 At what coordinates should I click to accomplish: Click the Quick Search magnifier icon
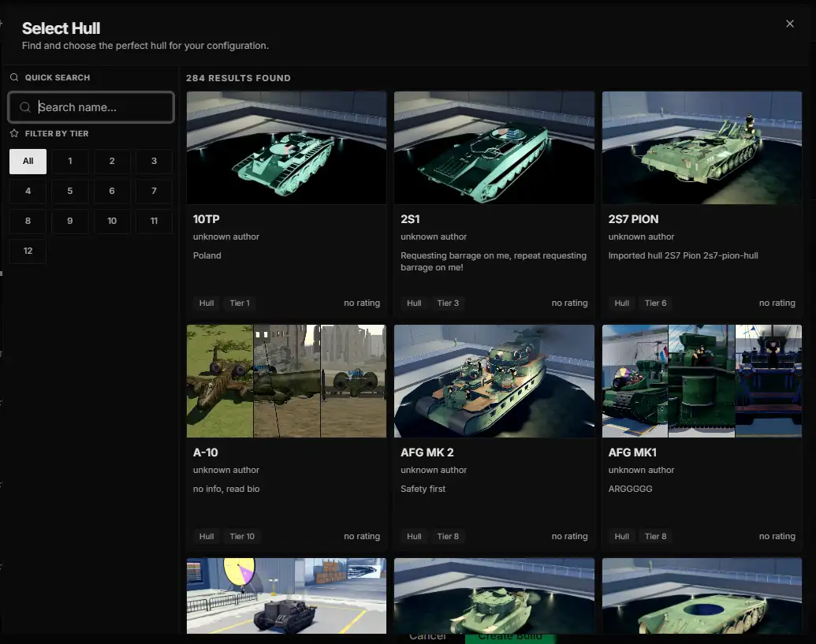14,77
